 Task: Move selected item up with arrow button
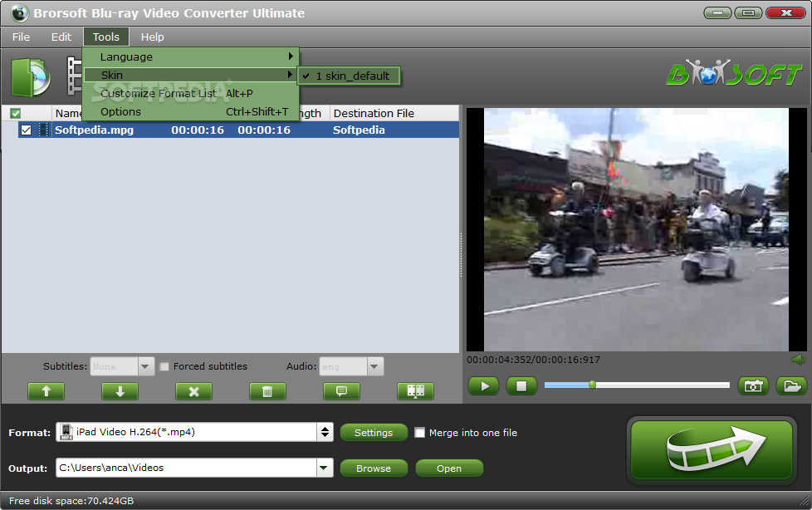click(x=46, y=391)
